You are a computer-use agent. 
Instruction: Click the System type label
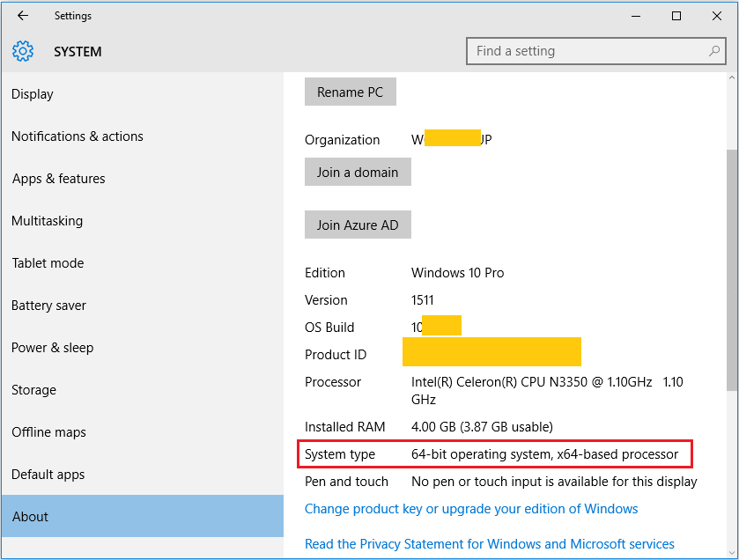pyautogui.click(x=340, y=454)
